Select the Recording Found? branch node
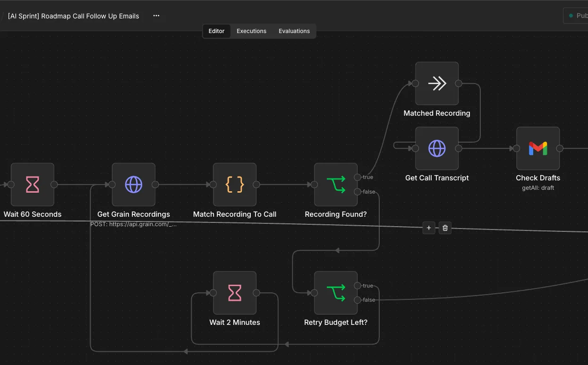588x365 pixels. (336, 185)
